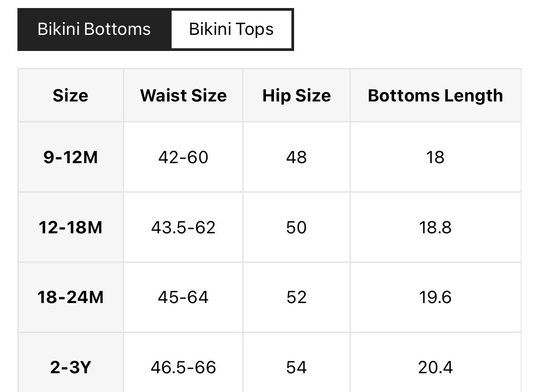Image resolution: width=539 pixels, height=392 pixels.
Task: Click the Hip Size column header
Action: [x=296, y=96]
